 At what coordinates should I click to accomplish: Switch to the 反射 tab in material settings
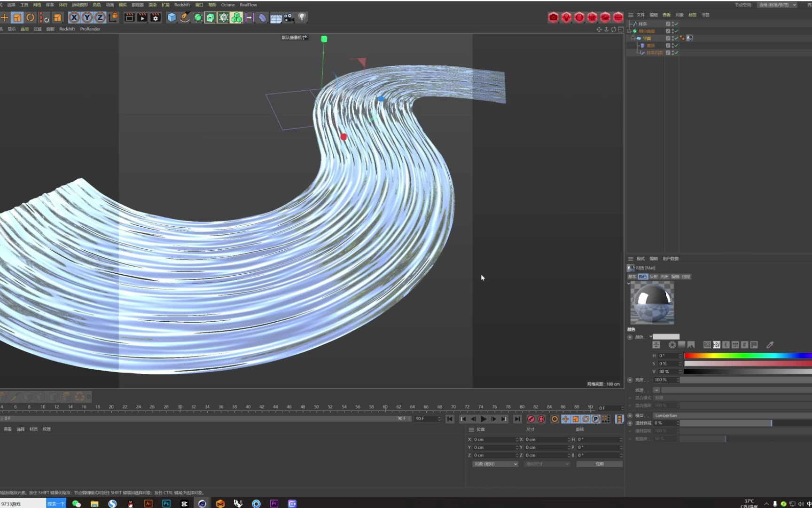[653, 277]
